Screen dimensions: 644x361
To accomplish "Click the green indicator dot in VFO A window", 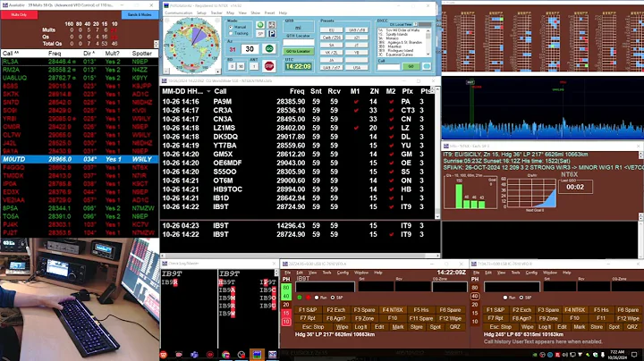I will (x=300, y=298).
